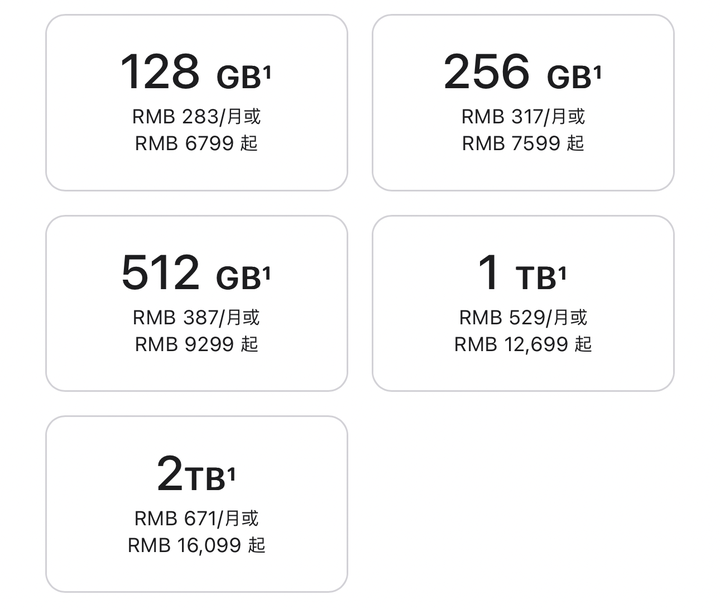Image resolution: width=720 pixels, height=609 pixels.
Task: Click the RMB 6799 起 price text
Action: [x=196, y=143]
